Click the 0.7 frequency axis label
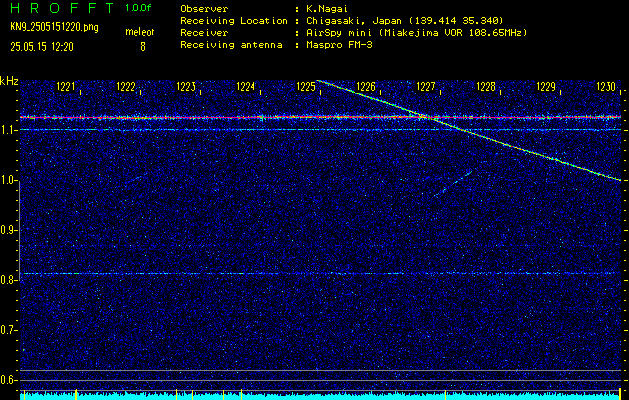 [7, 330]
